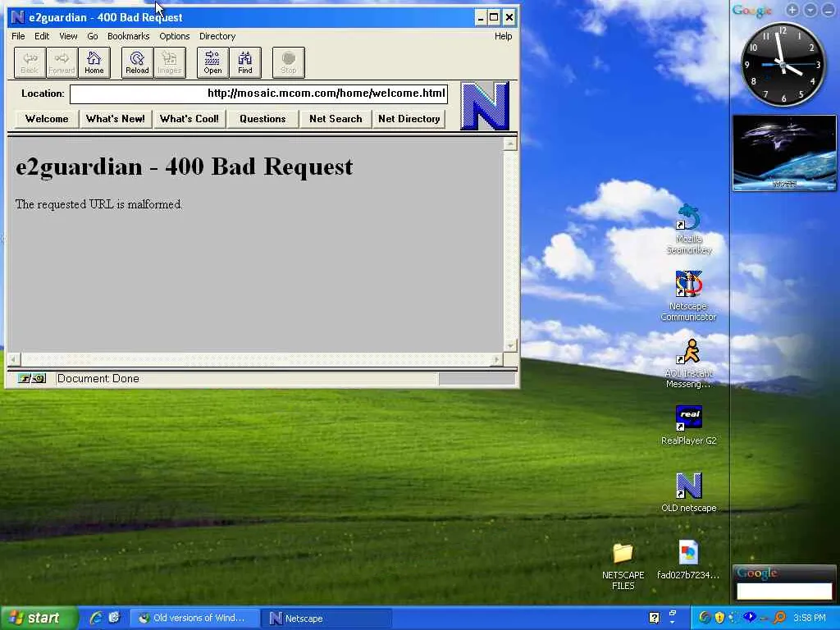Open the File menu
The height and width of the screenshot is (630, 840).
click(x=18, y=36)
